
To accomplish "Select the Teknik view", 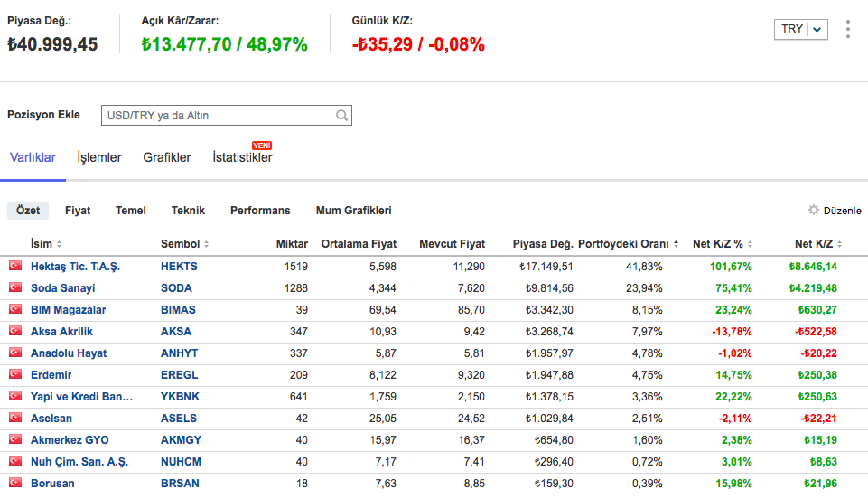I will click(188, 211).
